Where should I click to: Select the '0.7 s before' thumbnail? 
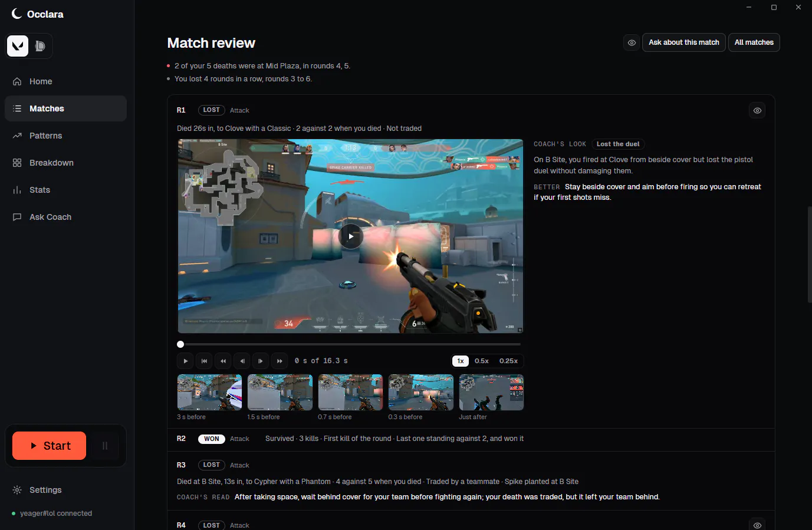350,393
